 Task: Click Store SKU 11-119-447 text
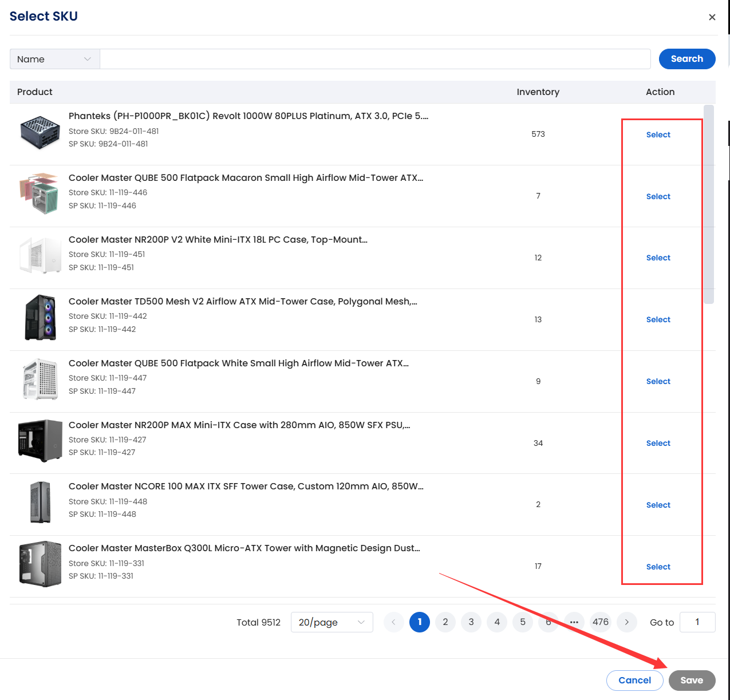[108, 378]
